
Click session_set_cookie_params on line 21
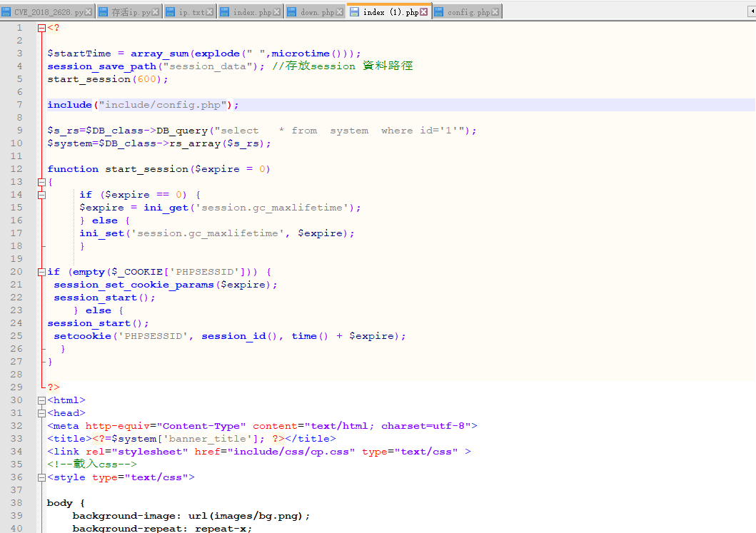[x=133, y=285]
